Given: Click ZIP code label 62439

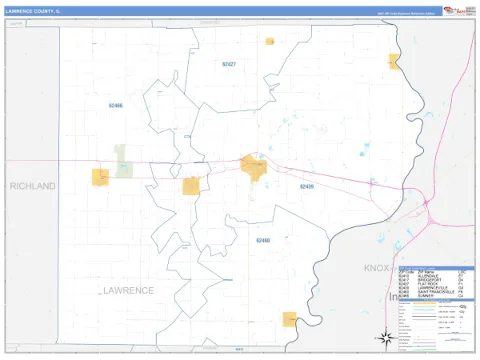Looking at the screenshot, I should click(x=307, y=187).
